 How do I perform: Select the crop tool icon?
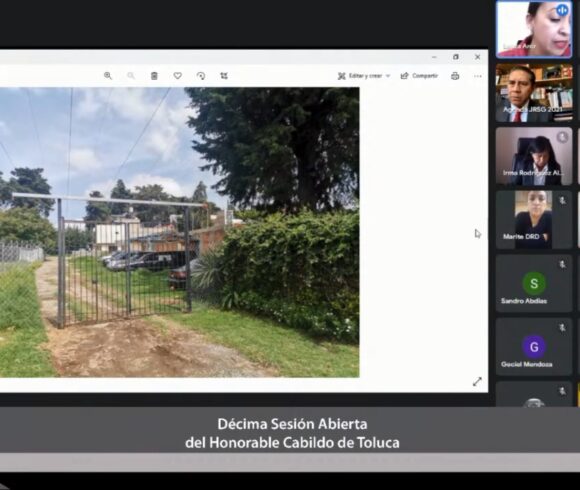[x=224, y=76]
